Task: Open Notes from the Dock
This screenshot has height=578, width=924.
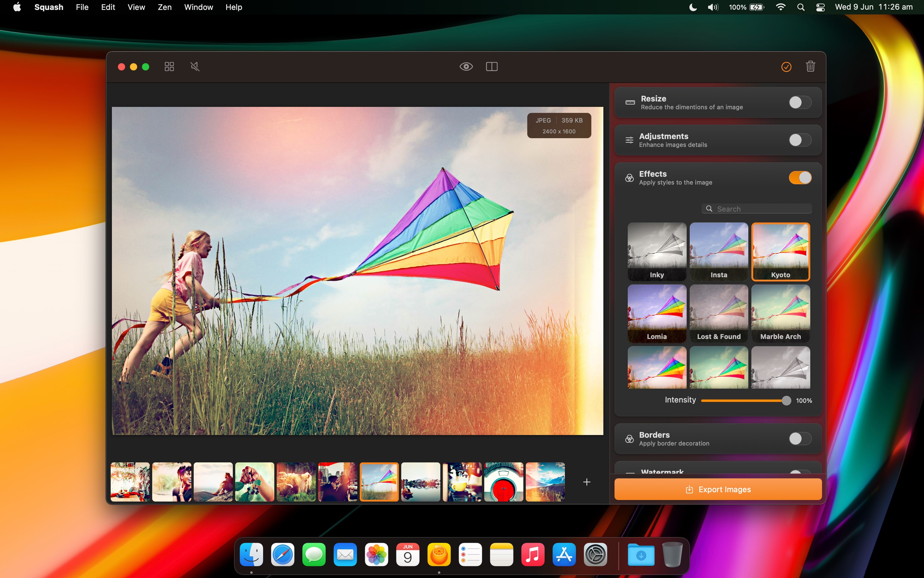Action: pyautogui.click(x=502, y=554)
